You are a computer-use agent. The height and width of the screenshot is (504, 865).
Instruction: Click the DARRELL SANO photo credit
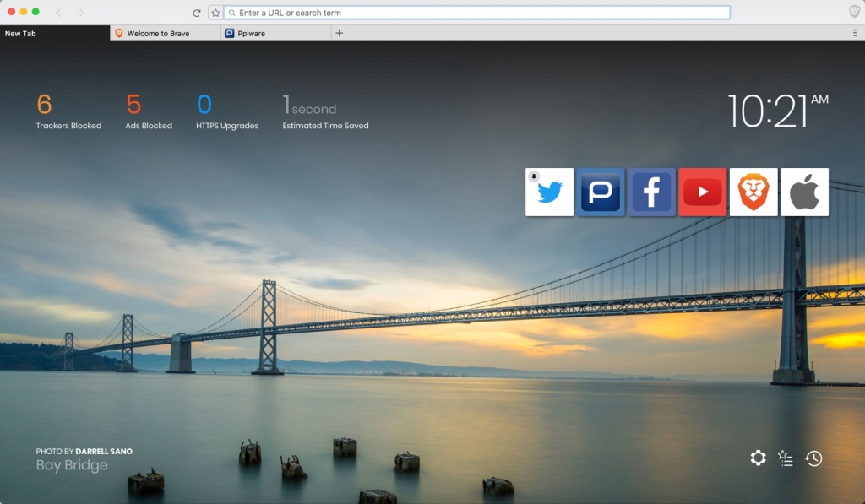[x=104, y=451]
